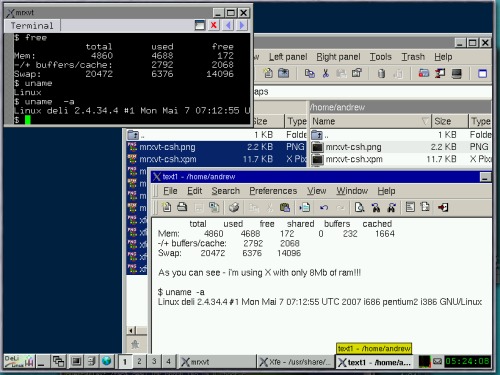Click red exit door icon in text1 toolbar
The image size is (500, 375).
pyautogui.click(x=443, y=207)
